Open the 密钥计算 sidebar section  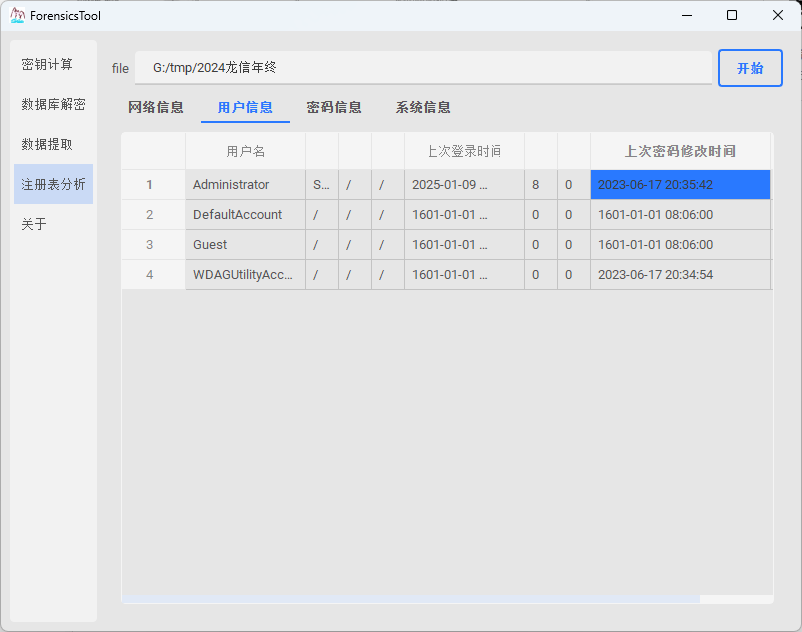coord(47,64)
